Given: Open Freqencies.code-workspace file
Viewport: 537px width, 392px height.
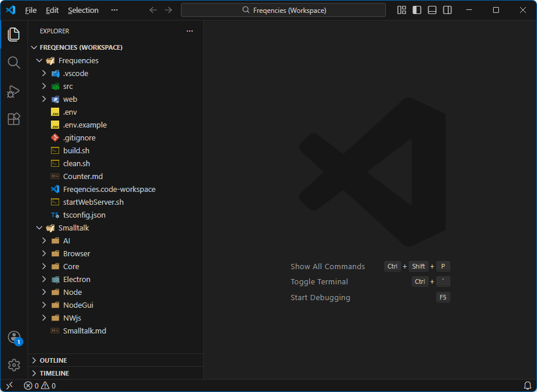Looking at the screenshot, I should coord(116,189).
